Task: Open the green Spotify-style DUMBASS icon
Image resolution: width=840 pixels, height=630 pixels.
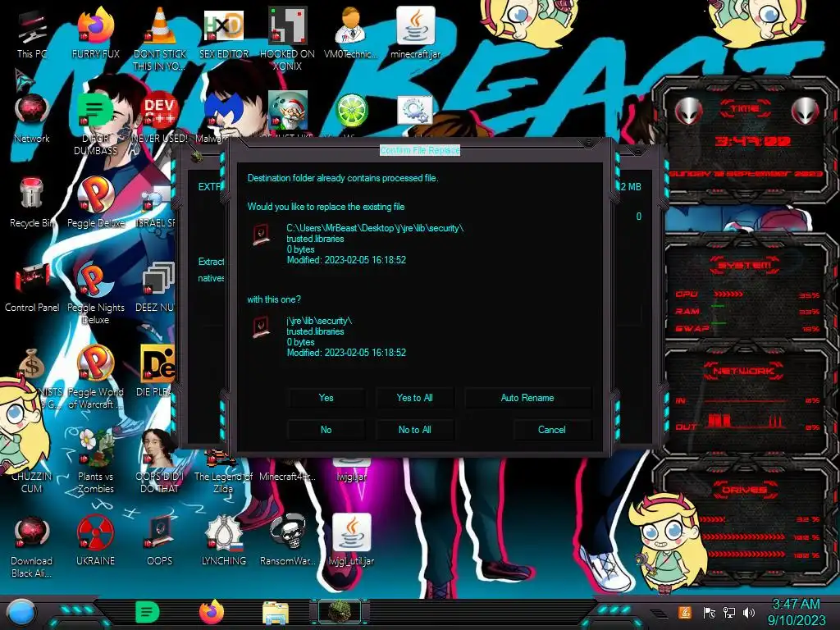Action: (95, 123)
